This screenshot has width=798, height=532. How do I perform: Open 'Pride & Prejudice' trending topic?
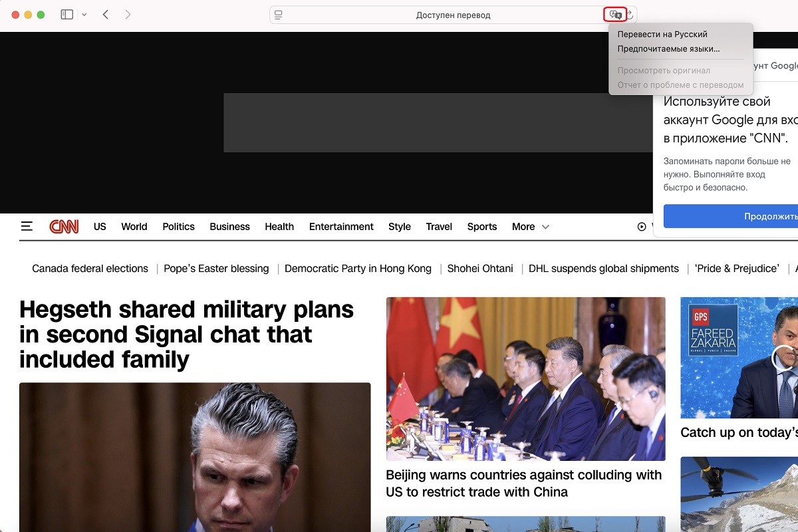click(737, 269)
